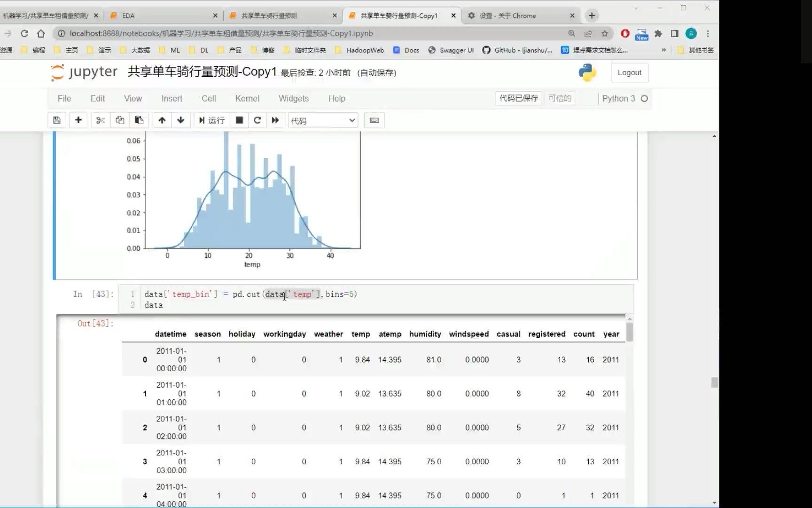812x508 pixels.
Task: Click inside code cell In [43]
Action: (x=376, y=299)
